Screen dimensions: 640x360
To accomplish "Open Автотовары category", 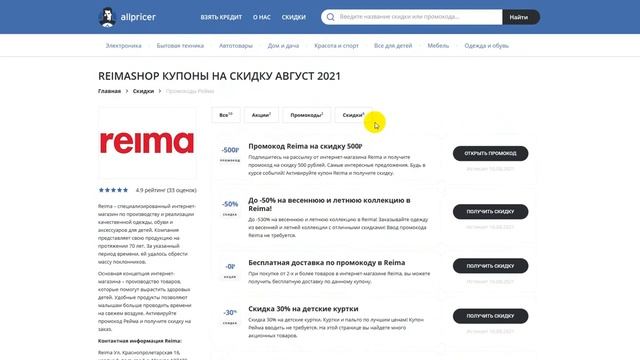I will [236, 46].
